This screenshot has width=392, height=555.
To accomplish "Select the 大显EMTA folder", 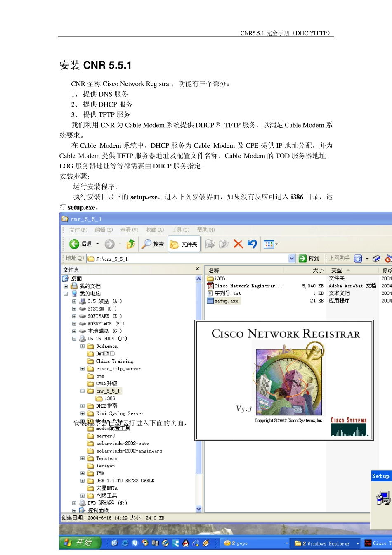I will pos(102,488).
